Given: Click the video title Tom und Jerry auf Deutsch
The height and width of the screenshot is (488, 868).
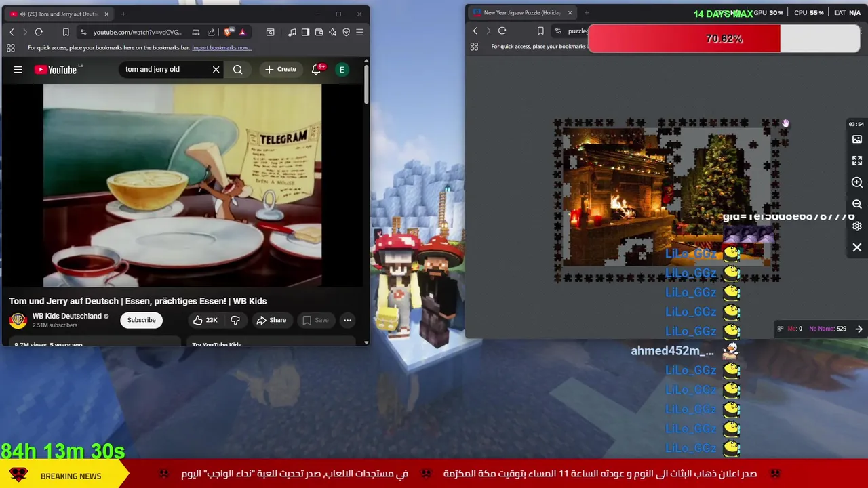Looking at the screenshot, I should coord(138,301).
